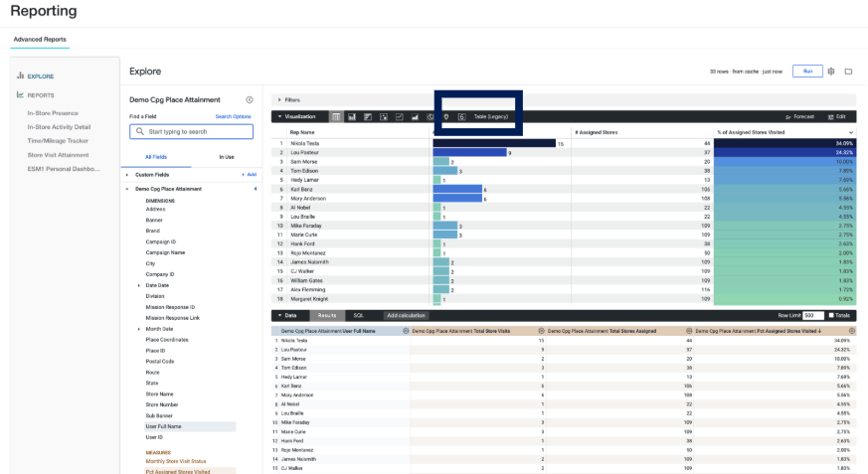Viewport: 868px width, 474px height.
Task: Switch to the In Use tab
Action: 227,157
